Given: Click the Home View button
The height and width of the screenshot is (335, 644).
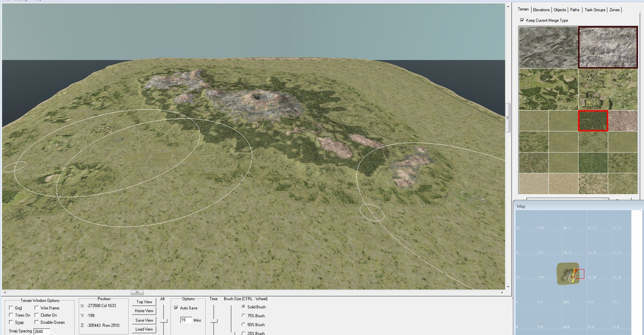Looking at the screenshot, I should tap(144, 311).
